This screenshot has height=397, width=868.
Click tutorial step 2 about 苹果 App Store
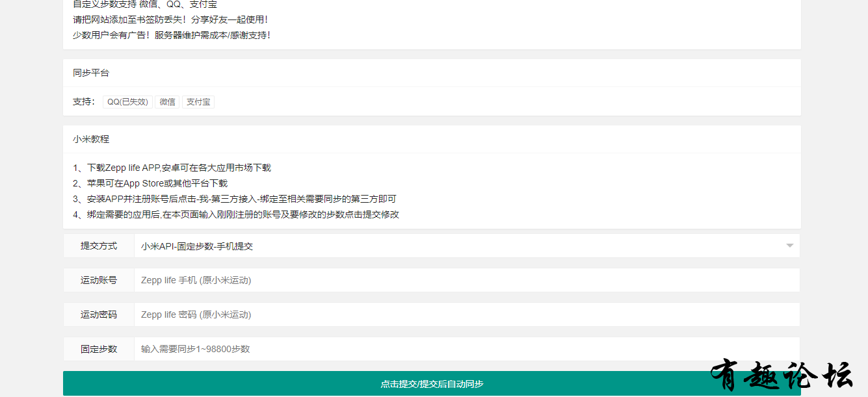click(150, 183)
